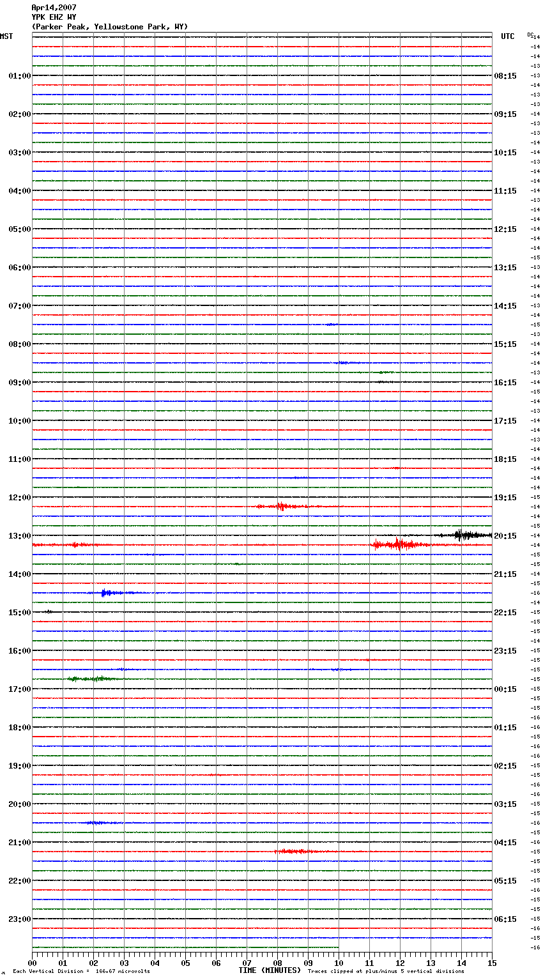Select the 19:00 MST time label

pos(19,766)
